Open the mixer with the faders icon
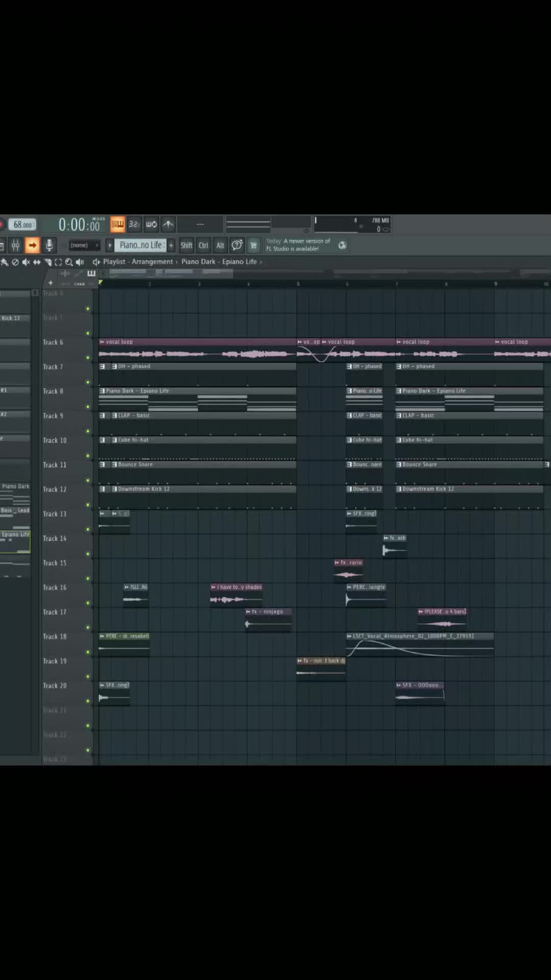The height and width of the screenshot is (980, 551). [16, 246]
